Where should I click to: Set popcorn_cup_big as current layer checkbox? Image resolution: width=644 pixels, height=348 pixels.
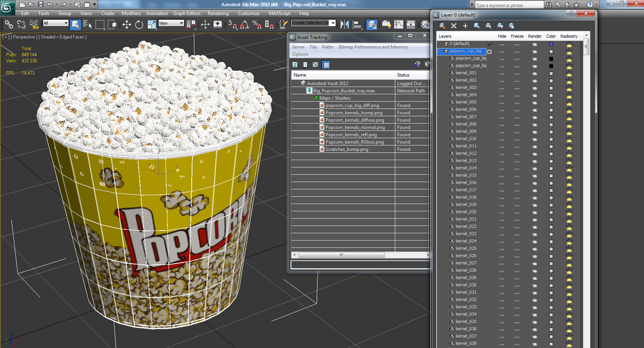(490, 51)
